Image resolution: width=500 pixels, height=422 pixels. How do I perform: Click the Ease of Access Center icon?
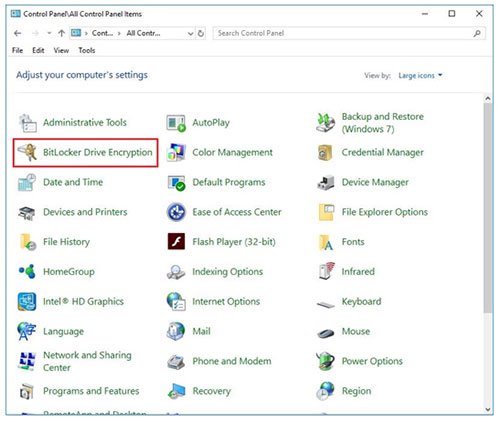(176, 212)
